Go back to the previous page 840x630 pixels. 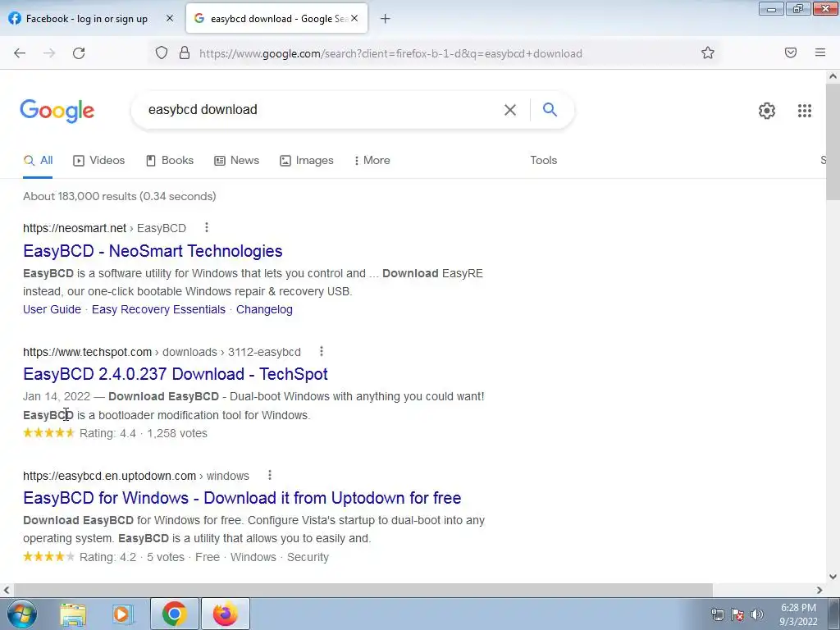point(20,53)
